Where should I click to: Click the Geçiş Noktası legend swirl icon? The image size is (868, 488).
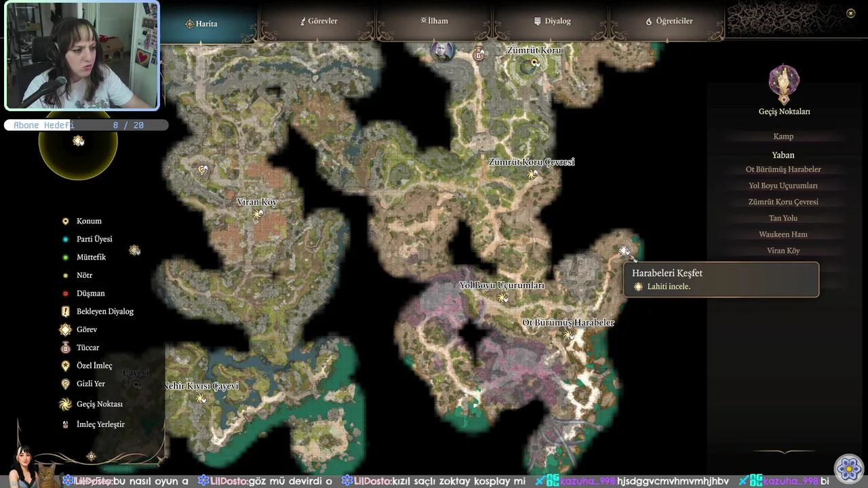[65, 404]
